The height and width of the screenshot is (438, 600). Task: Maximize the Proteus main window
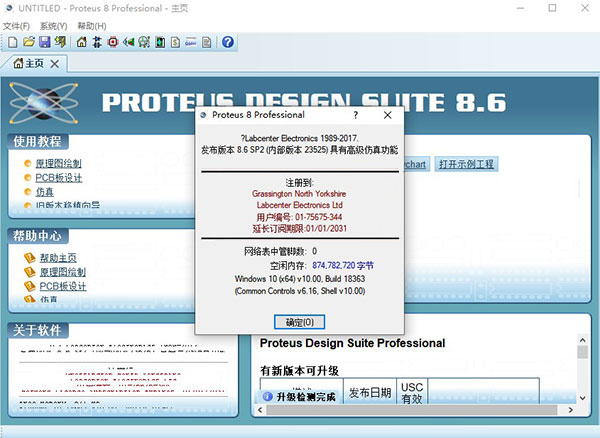coord(553,8)
